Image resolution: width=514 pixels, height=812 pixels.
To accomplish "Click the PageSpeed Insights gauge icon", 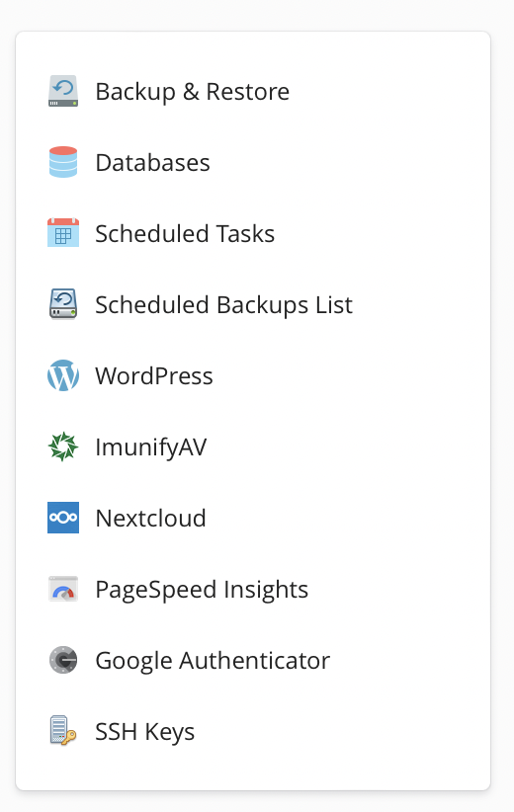I will [63, 589].
